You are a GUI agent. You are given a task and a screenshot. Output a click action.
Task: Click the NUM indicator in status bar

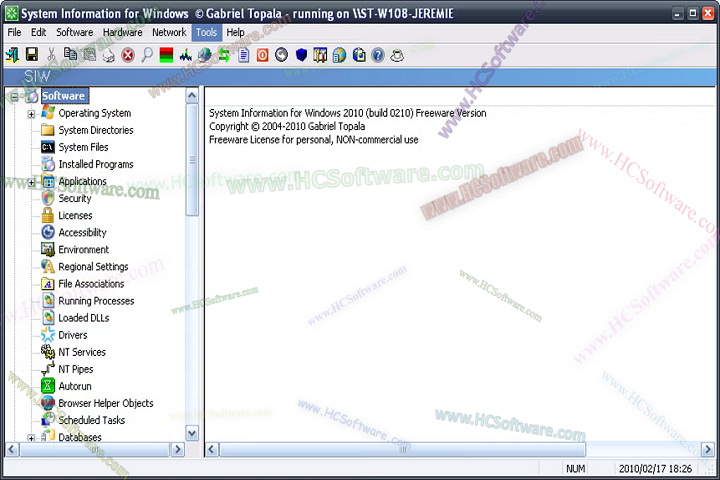click(x=575, y=469)
